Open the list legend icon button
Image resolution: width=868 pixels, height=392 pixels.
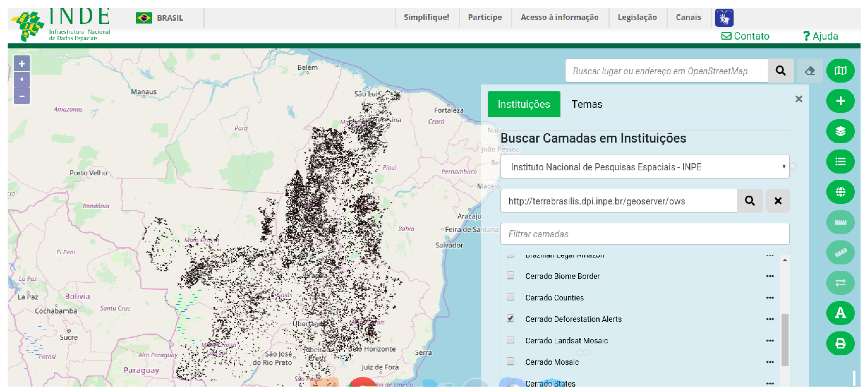point(840,162)
